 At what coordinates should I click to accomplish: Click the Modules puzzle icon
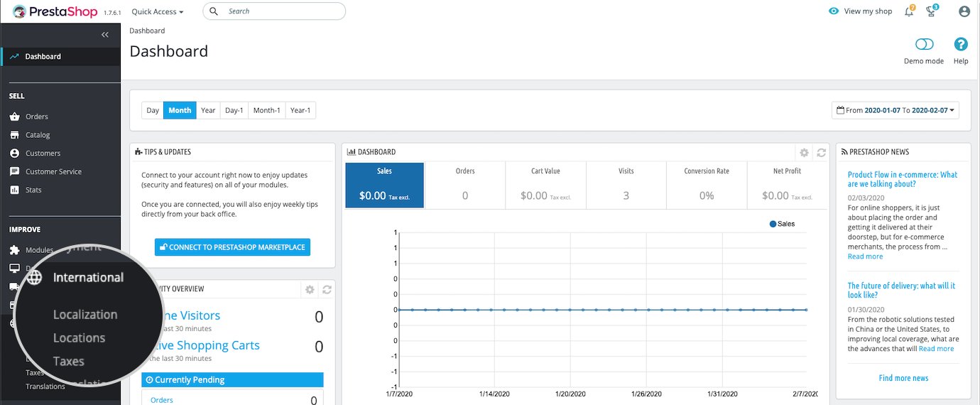tap(14, 250)
